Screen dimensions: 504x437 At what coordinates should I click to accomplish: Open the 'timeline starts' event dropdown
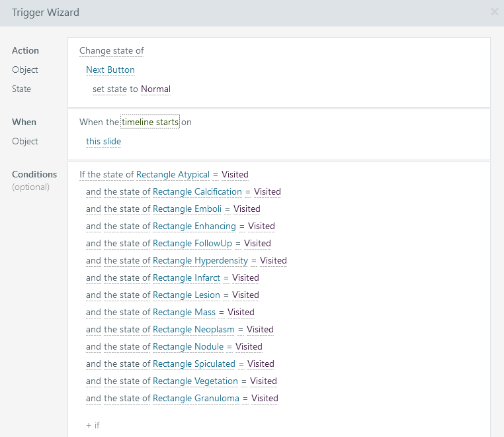(x=150, y=122)
